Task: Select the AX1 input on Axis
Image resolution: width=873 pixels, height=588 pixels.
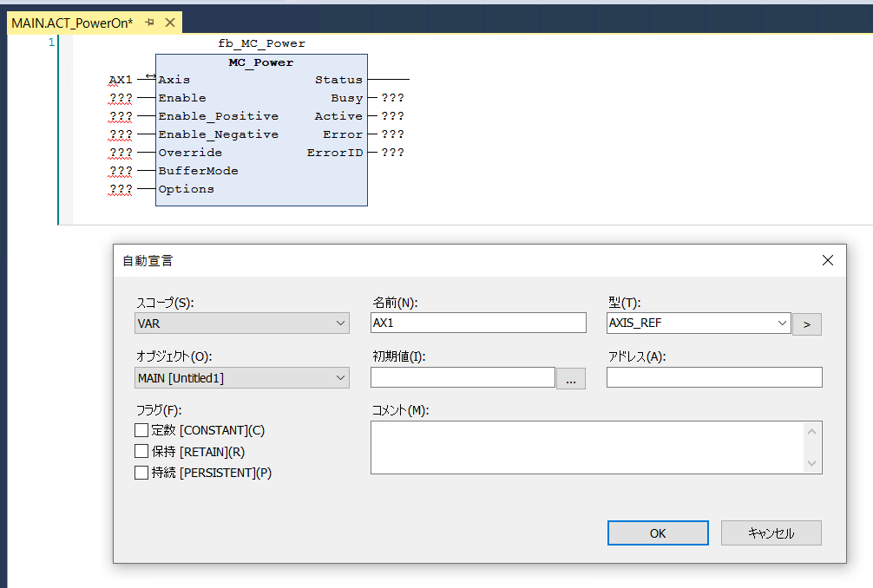Action: 121,80
